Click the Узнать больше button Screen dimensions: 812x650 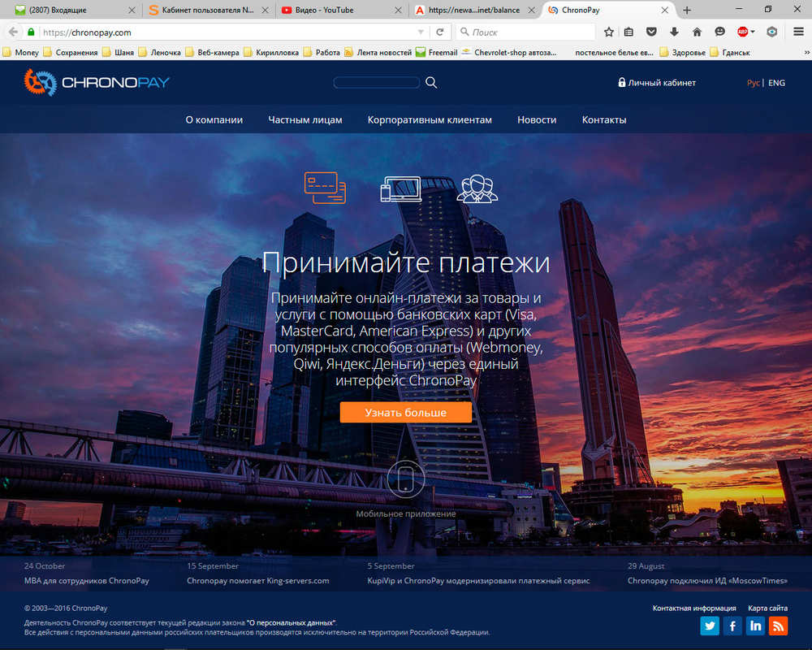[405, 412]
